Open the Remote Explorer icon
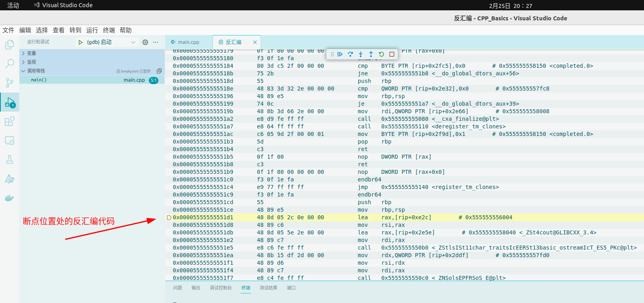The image size is (644, 303). pos(10,141)
